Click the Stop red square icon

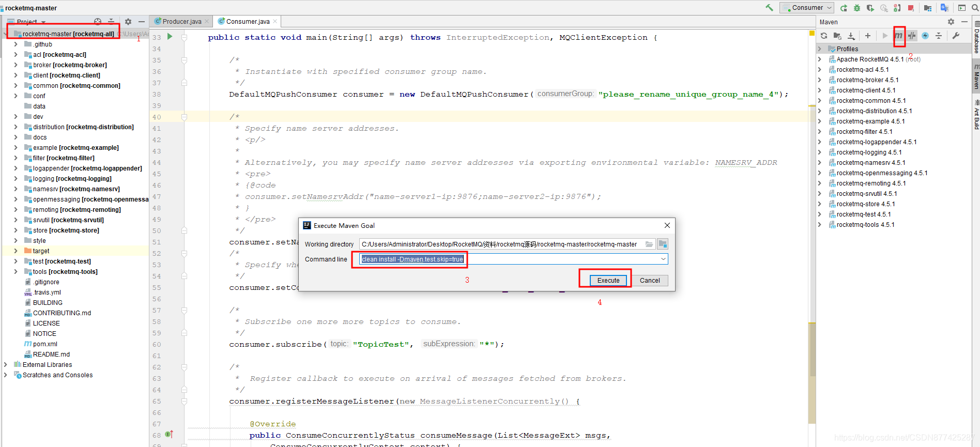[911, 8]
